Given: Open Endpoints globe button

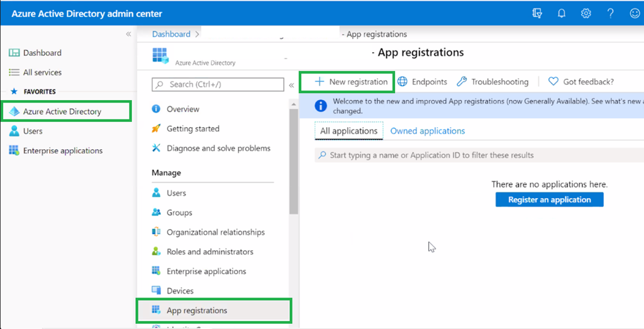Looking at the screenshot, I should (423, 82).
